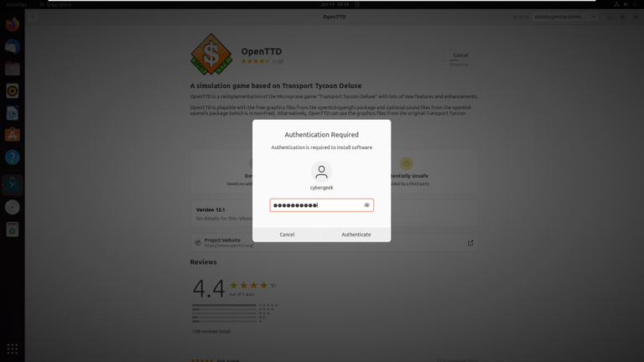Open the system status menu icons
Viewport: 644px width, 362px height.
pos(626,4)
